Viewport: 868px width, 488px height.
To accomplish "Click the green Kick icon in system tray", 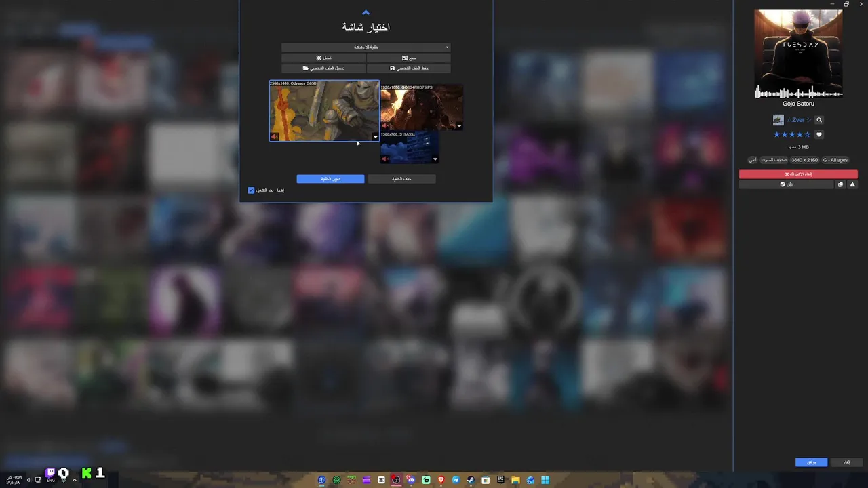I will tap(86, 473).
